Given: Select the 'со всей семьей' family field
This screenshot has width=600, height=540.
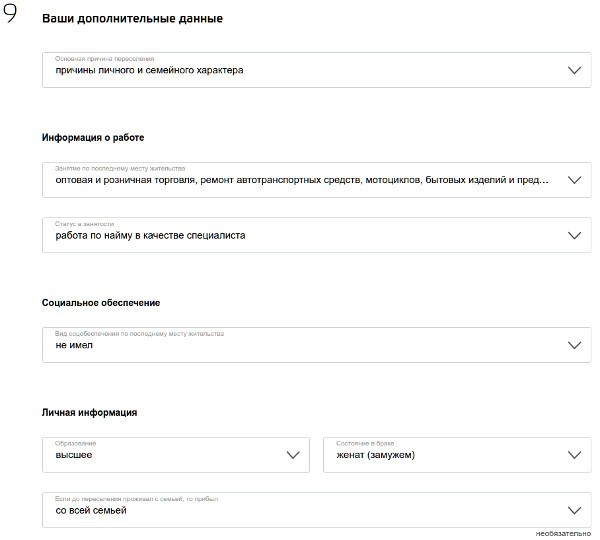Looking at the screenshot, I should [x=300, y=509].
